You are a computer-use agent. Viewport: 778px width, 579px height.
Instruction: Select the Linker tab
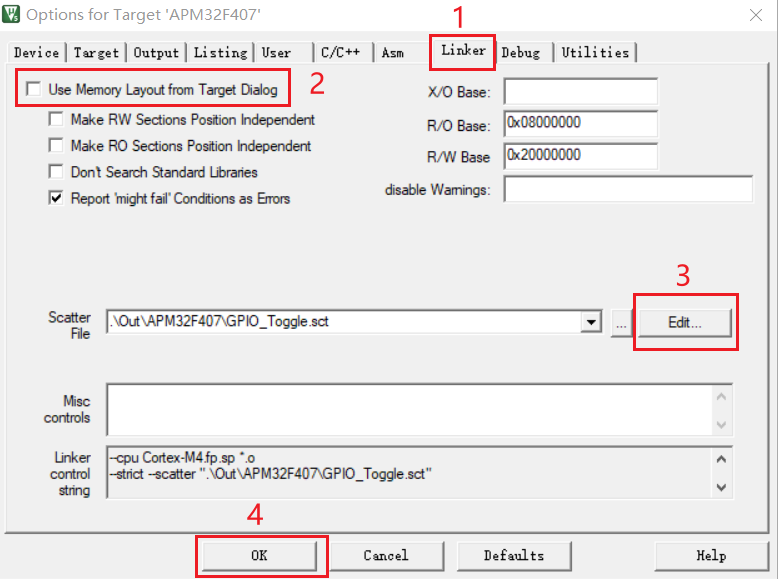(463, 51)
